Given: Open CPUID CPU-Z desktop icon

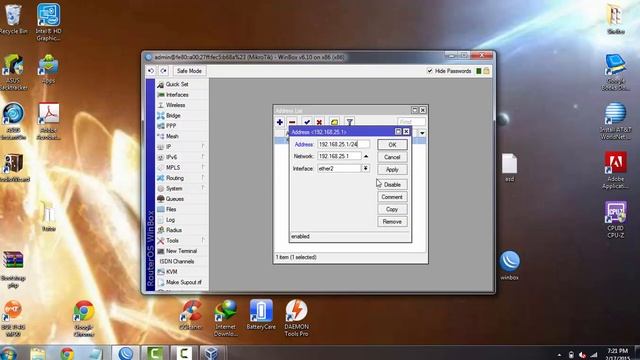Looking at the screenshot, I should click(x=616, y=219).
